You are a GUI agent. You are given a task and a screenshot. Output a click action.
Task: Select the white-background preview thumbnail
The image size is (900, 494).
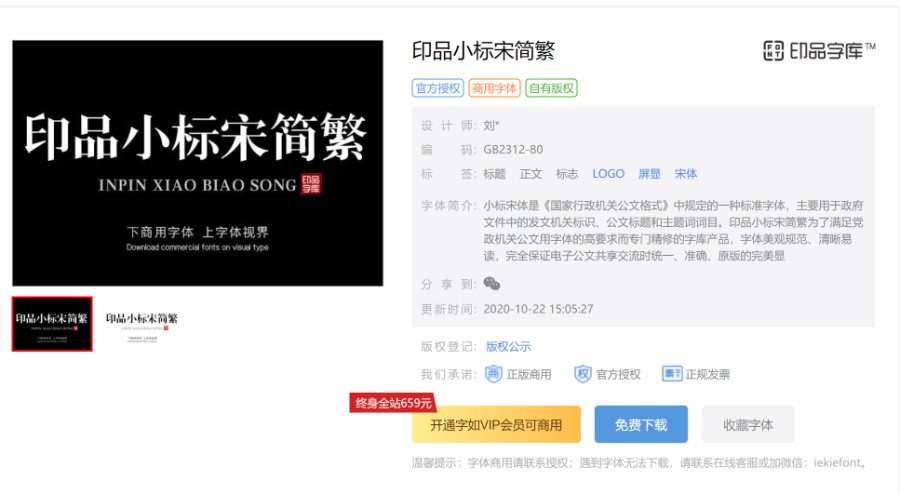(142, 324)
